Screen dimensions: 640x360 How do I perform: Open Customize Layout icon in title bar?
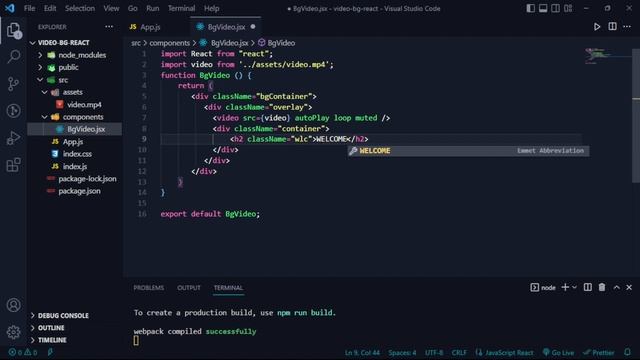(x=568, y=8)
